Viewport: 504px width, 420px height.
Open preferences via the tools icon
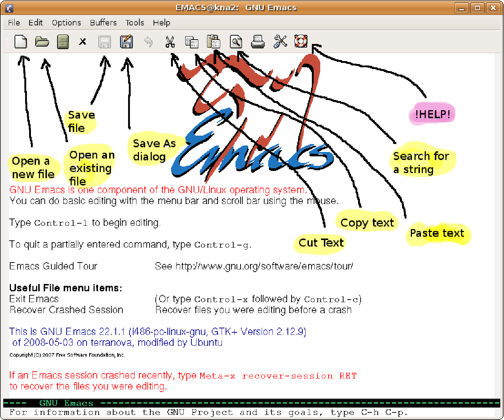coord(280,42)
